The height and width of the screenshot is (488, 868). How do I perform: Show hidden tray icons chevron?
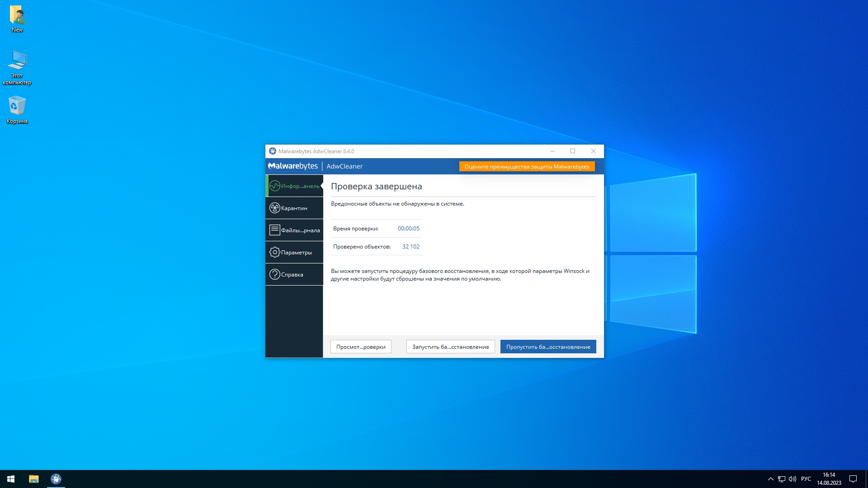coord(771,479)
